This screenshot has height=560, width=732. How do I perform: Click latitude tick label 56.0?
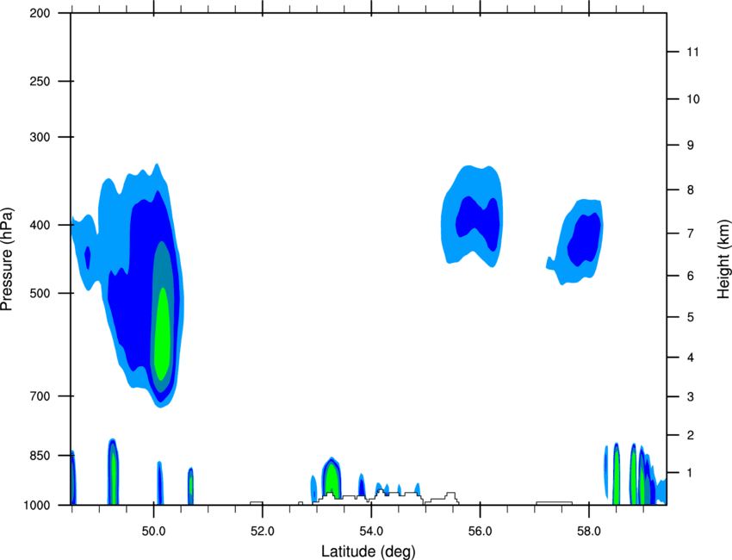click(x=480, y=532)
